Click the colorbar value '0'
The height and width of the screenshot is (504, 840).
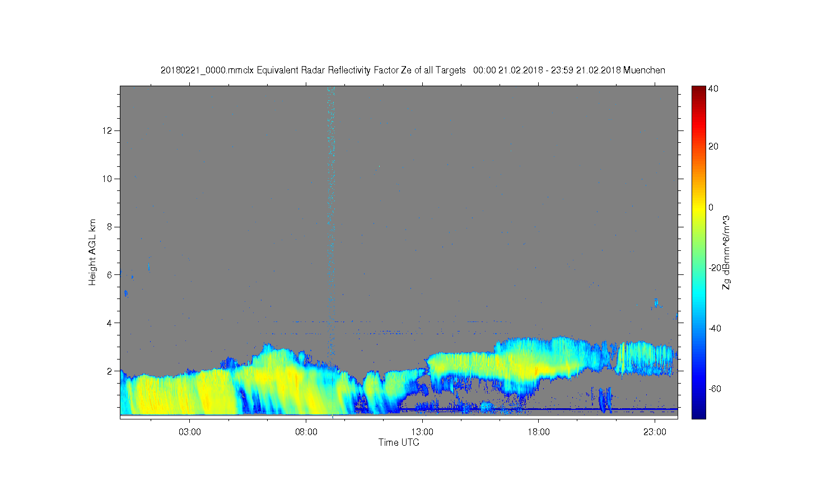[711, 207]
